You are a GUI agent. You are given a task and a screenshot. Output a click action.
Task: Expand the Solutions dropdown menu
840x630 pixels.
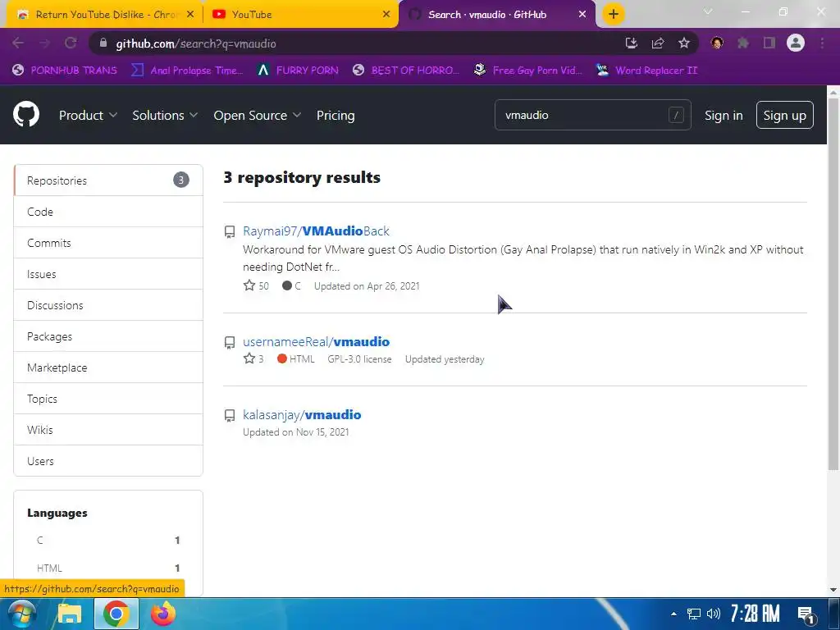pyautogui.click(x=165, y=115)
